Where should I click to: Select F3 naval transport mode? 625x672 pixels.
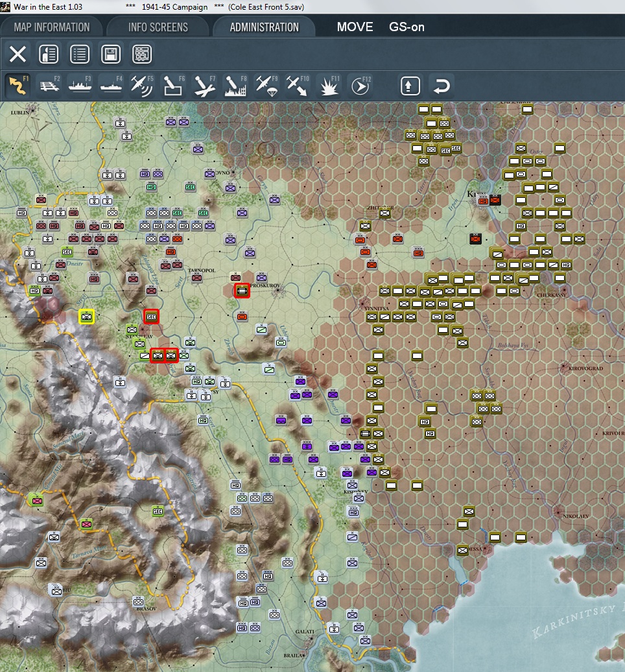tap(80, 85)
